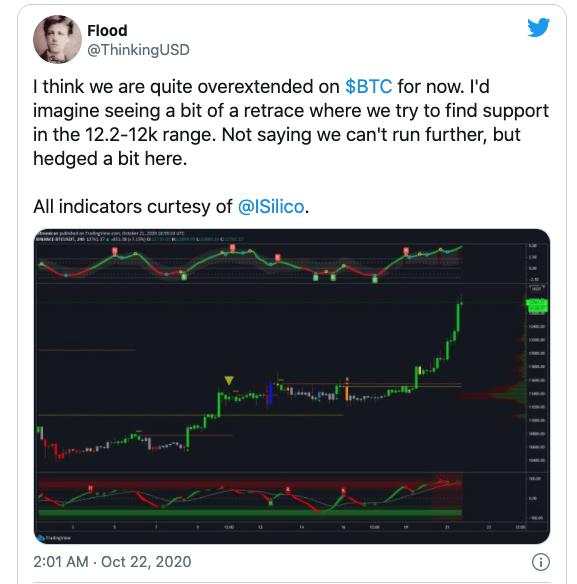Click the display name Flood
The height and width of the screenshot is (584, 577).
coord(107,31)
